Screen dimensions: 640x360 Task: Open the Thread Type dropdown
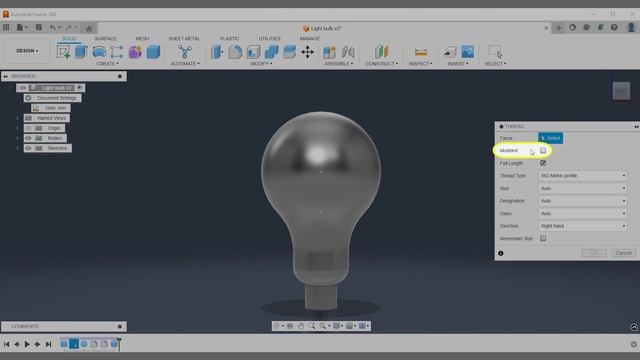(x=582, y=176)
